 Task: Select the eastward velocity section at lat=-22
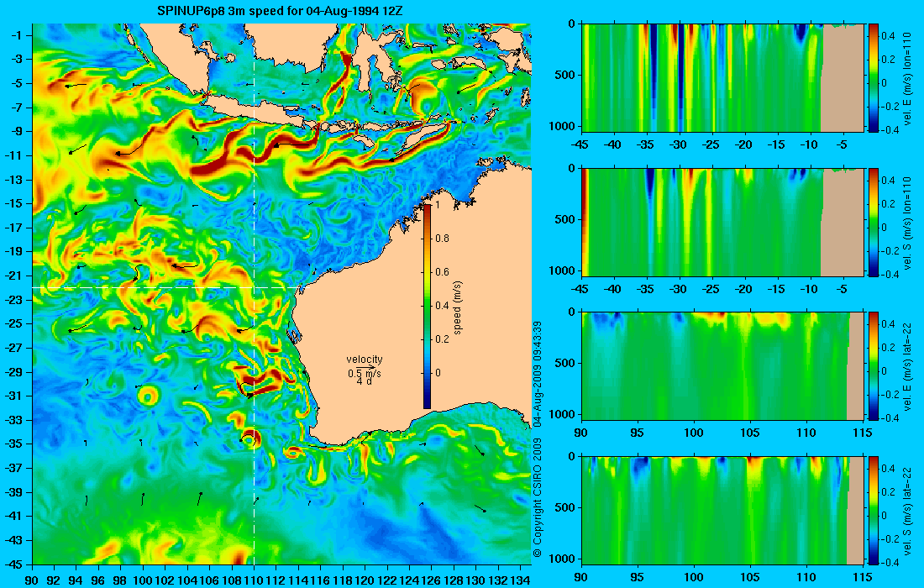point(722,366)
